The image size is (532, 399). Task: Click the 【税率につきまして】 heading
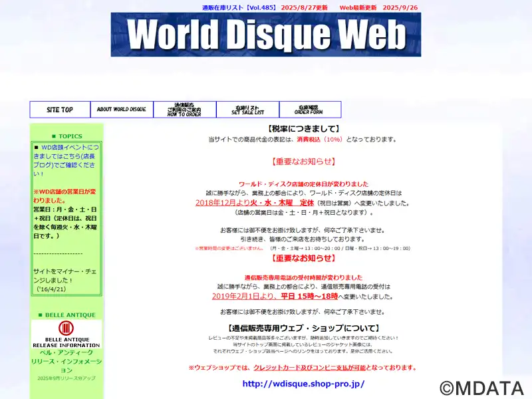point(303,128)
